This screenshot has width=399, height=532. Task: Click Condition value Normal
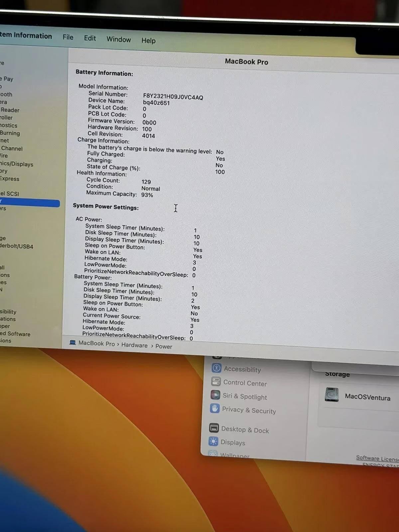[151, 189]
